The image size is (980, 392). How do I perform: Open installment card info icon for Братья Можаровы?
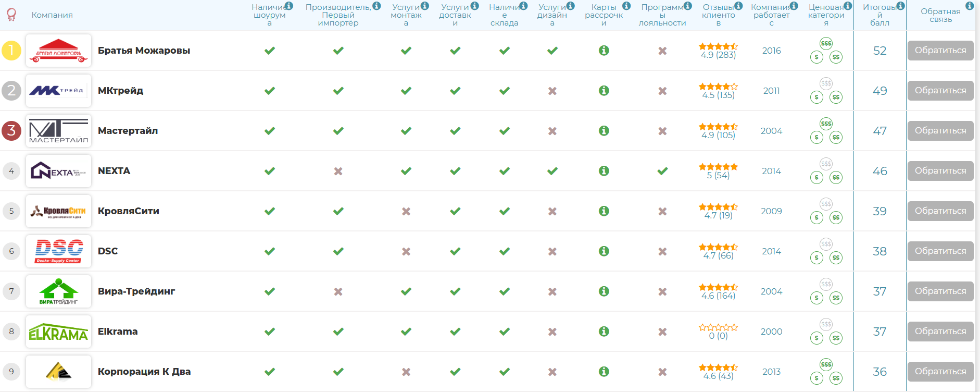[604, 51]
